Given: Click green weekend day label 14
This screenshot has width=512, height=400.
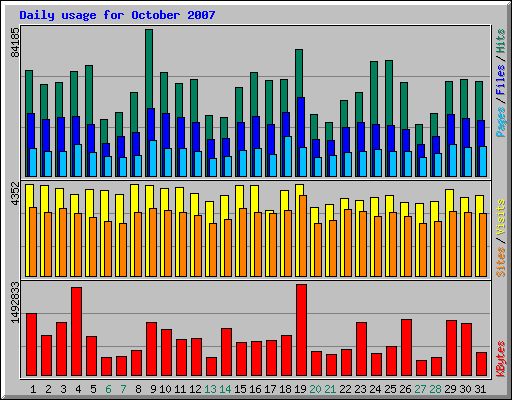Looking at the screenshot, I should click(225, 389).
